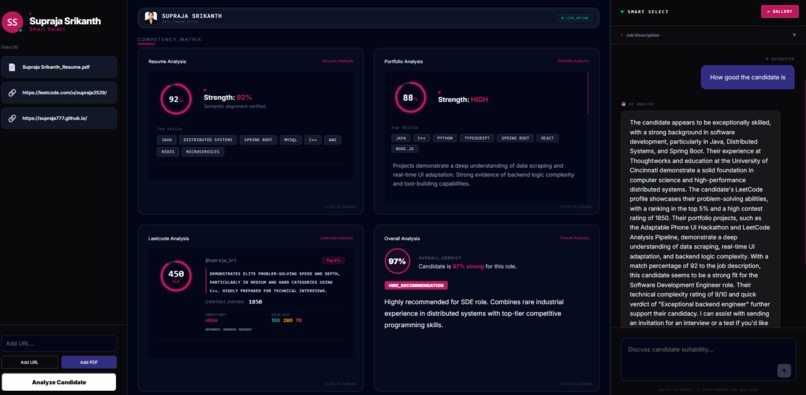Click CLICK_TO_EXPAND on the Leetcode Analysis card

click(340, 384)
